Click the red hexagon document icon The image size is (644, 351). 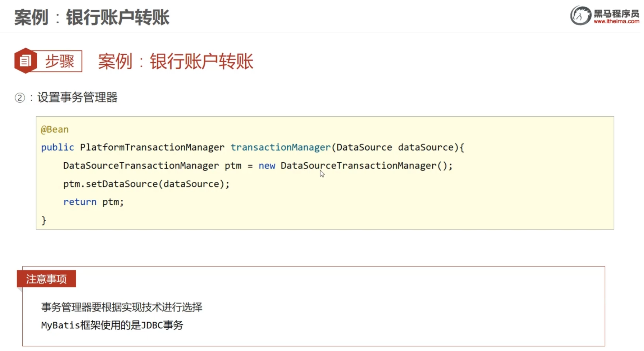[x=26, y=61]
